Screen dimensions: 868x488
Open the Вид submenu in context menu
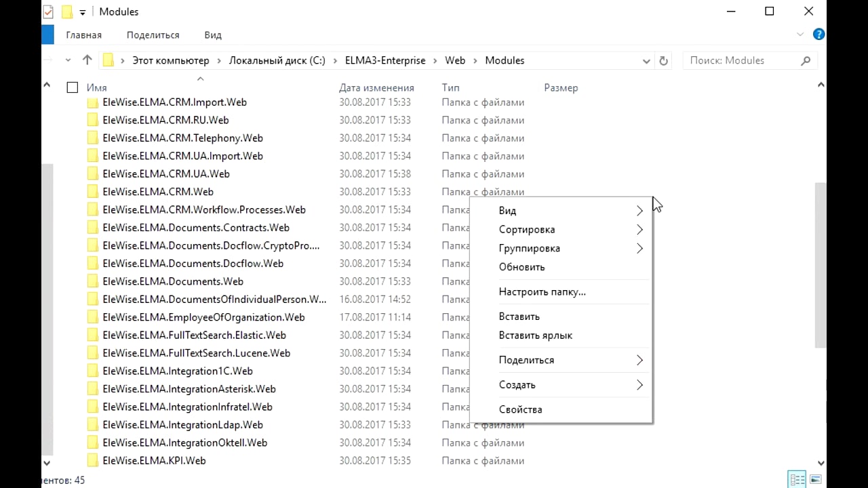pos(561,211)
